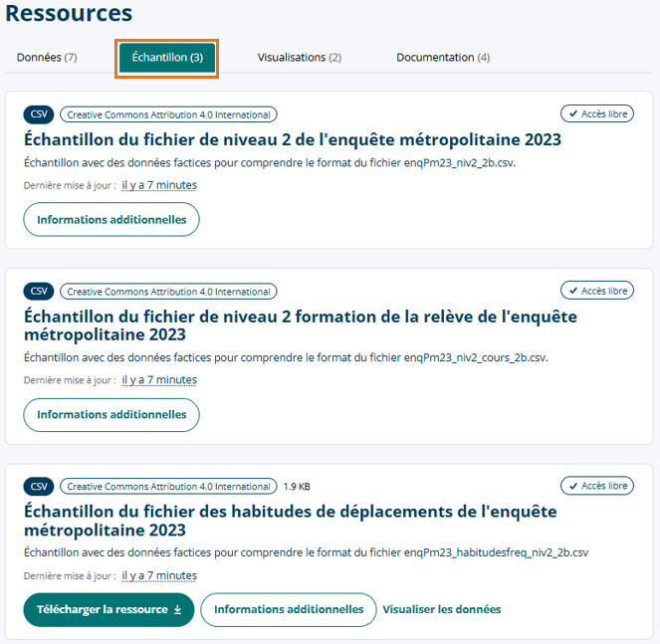Open Informations additionnelles for formation de la relève sample
This screenshot has width=660, height=644.
(x=111, y=415)
